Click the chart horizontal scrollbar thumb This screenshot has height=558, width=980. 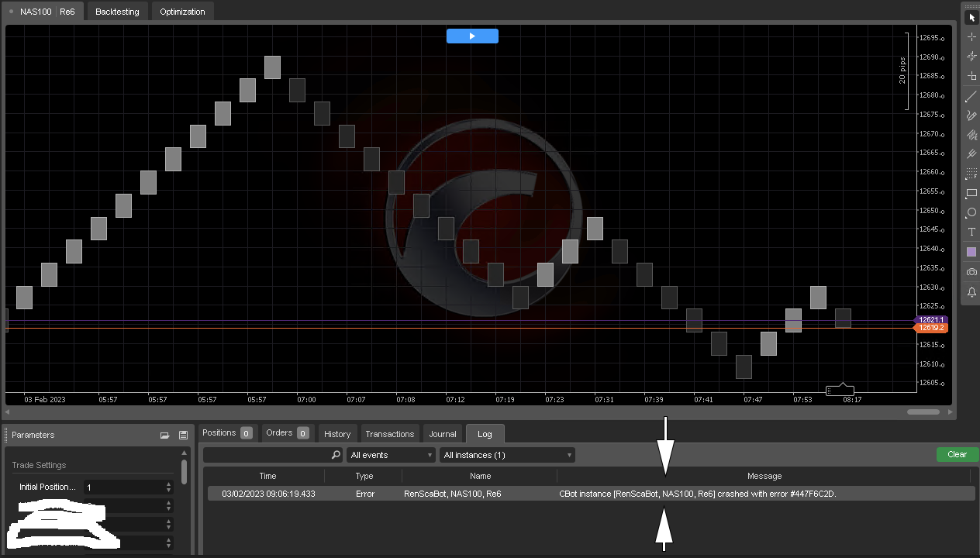click(923, 412)
